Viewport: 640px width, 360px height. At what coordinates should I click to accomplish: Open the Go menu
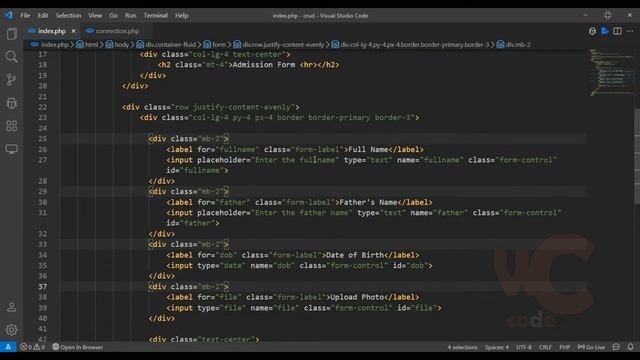113,16
